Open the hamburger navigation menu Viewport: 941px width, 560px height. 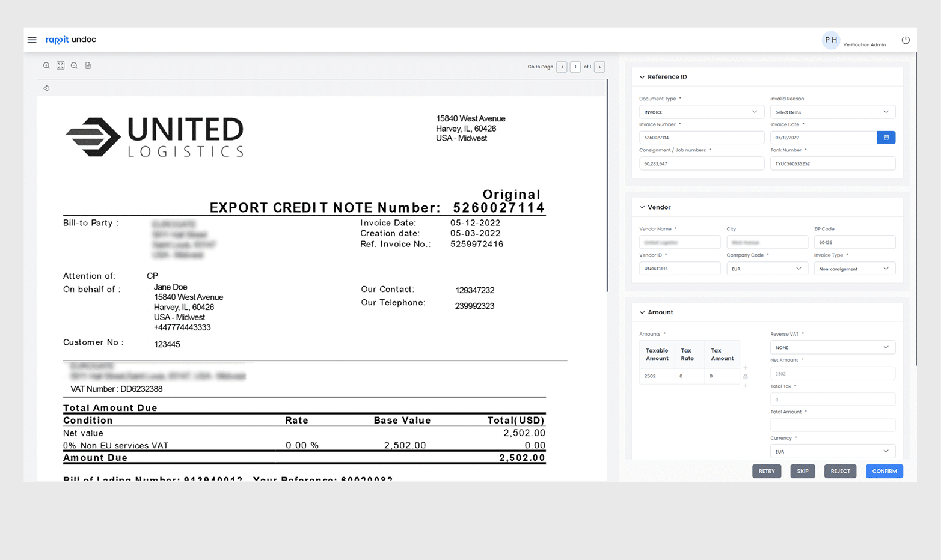click(32, 40)
